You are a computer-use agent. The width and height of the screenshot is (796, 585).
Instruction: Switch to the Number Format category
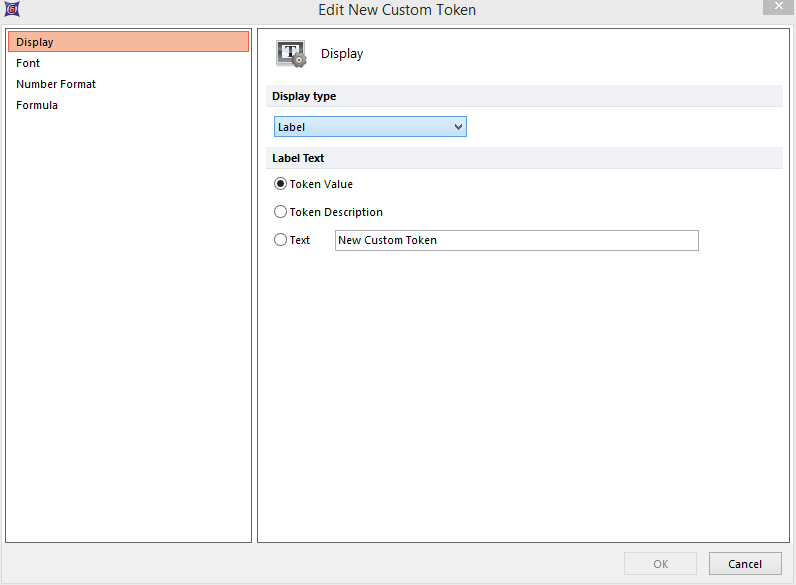[56, 84]
